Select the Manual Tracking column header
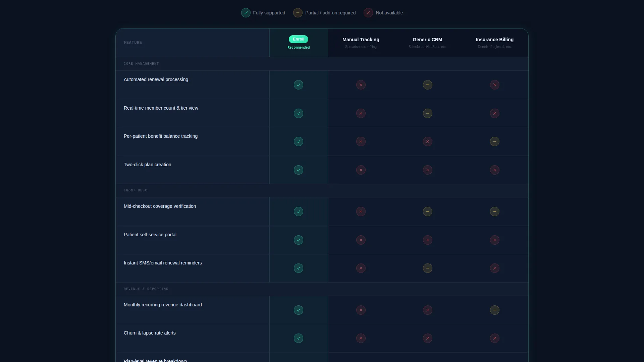Image resolution: width=644 pixels, height=362 pixels. [x=361, y=43]
